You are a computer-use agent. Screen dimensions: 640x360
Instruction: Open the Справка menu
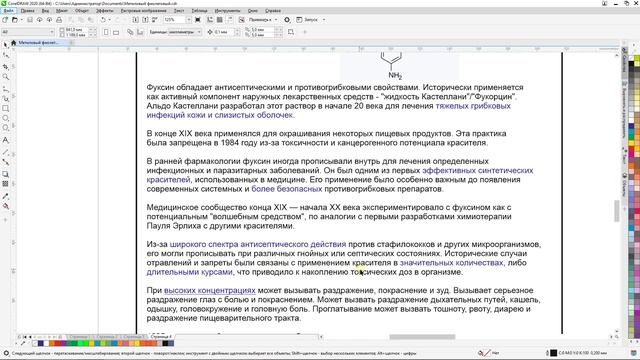click(x=273, y=11)
